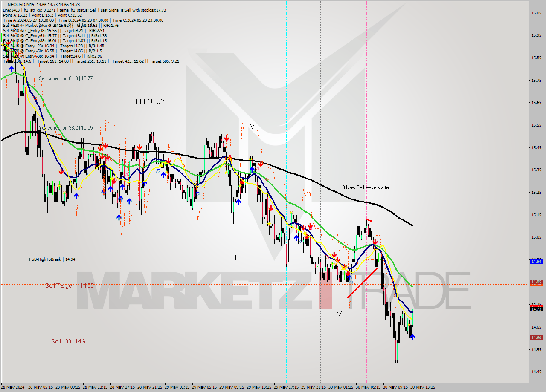Click the 15.35 price axis label
546x392 pixels.
coord(536,170)
